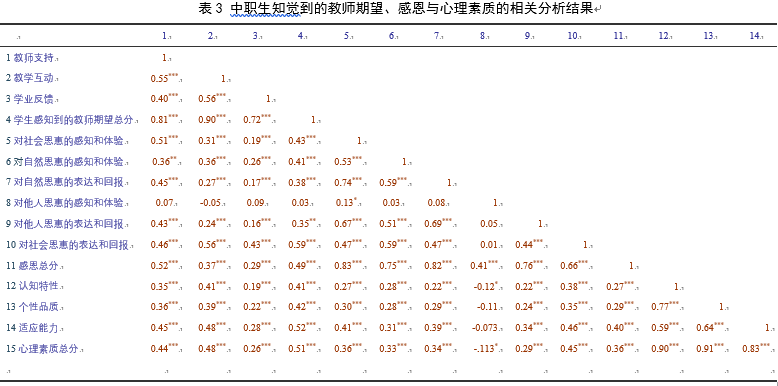Click column header 8
This screenshot has width=778, height=386.
[x=483, y=36]
